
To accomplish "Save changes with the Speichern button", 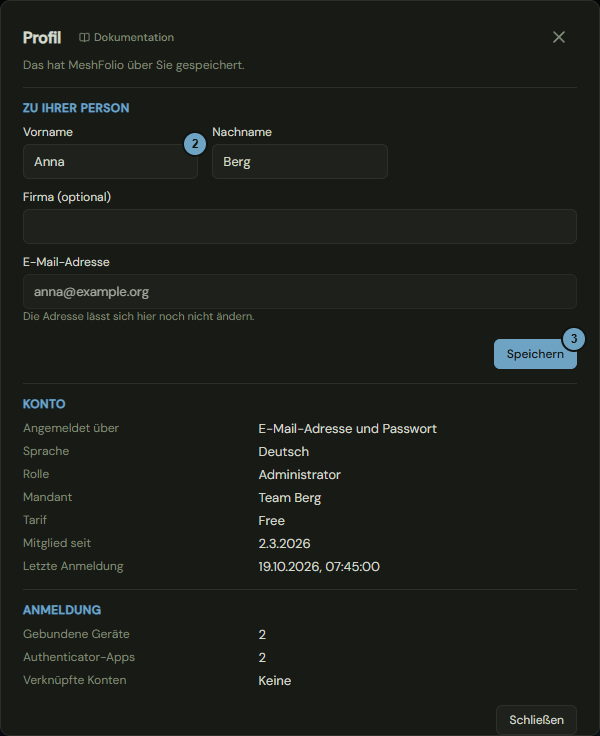I will click(535, 354).
